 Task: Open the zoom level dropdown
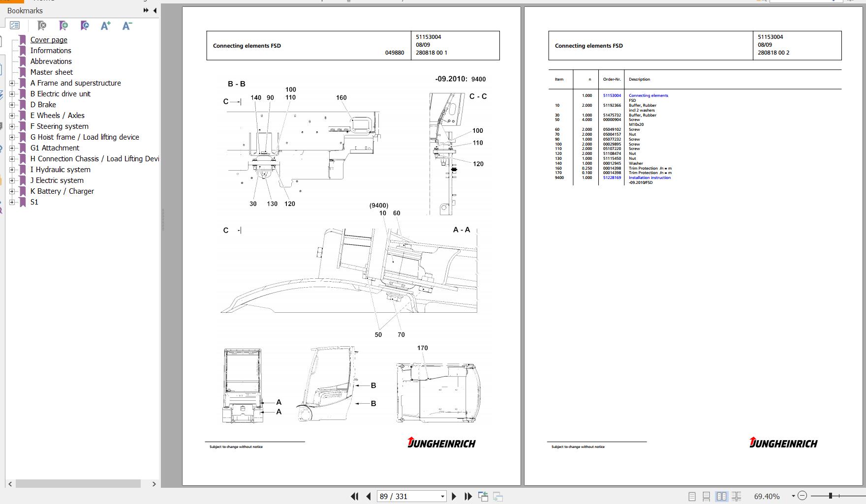tap(793, 496)
